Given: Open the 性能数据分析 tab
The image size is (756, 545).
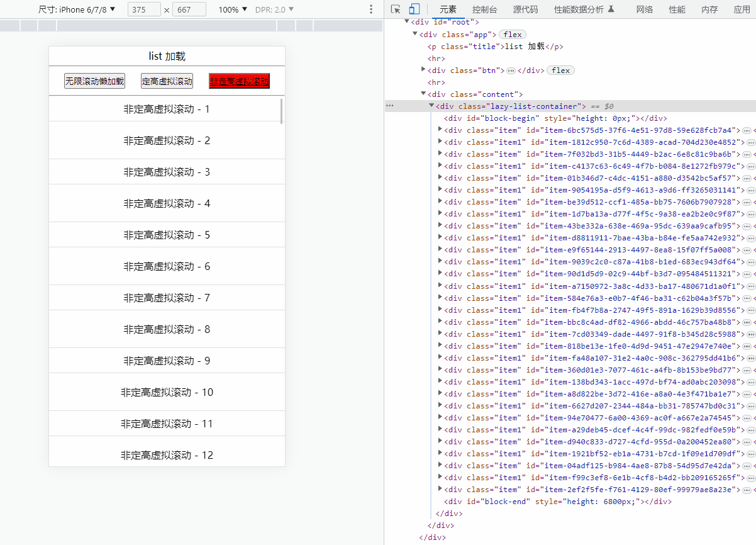Looking at the screenshot, I should click(579, 9).
